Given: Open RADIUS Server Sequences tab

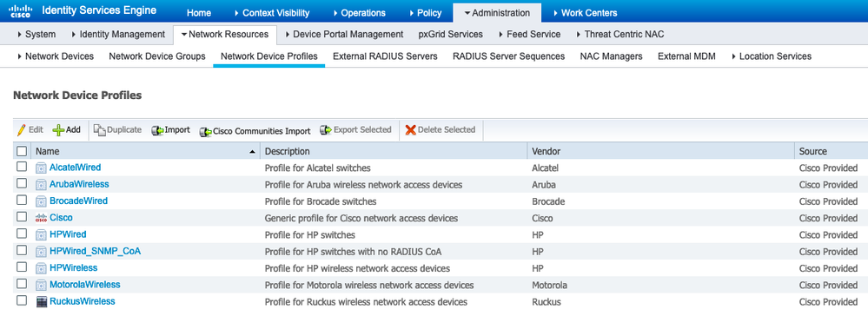Looking at the screenshot, I should (509, 56).
